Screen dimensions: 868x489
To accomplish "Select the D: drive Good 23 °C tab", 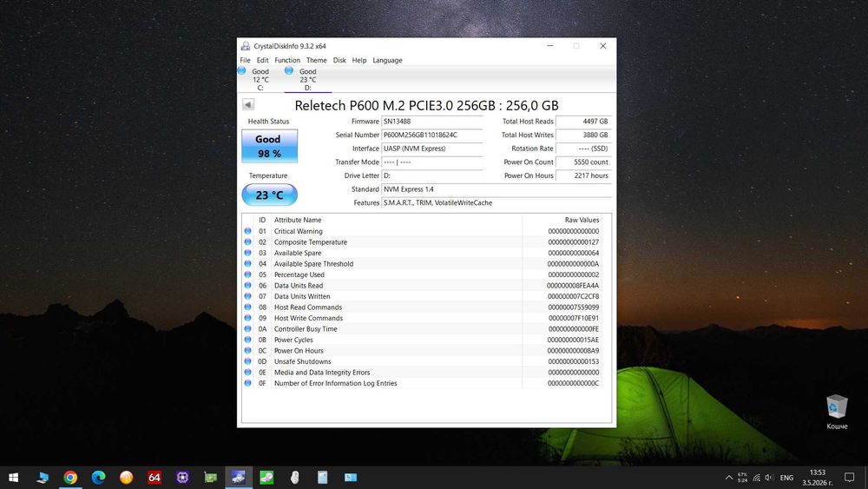I will point(306,79).
